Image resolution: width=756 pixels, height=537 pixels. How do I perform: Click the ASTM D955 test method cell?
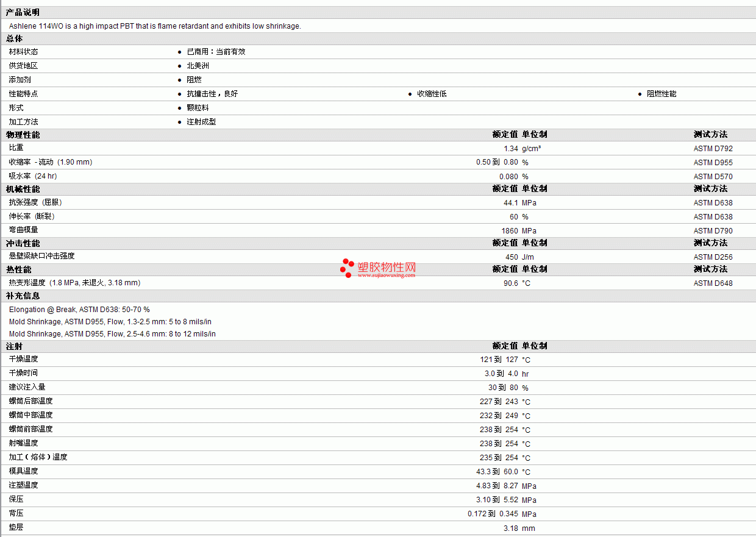(713, 163)
